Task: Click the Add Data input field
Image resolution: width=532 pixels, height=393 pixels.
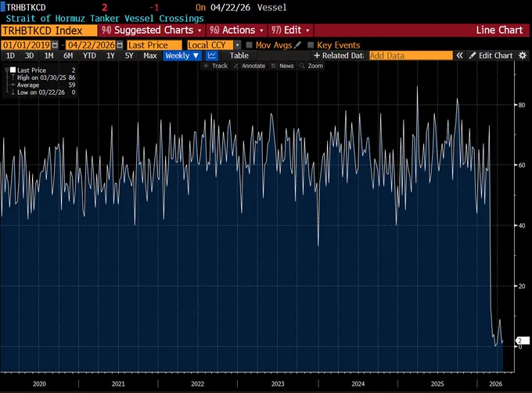Action: [411, 56]
